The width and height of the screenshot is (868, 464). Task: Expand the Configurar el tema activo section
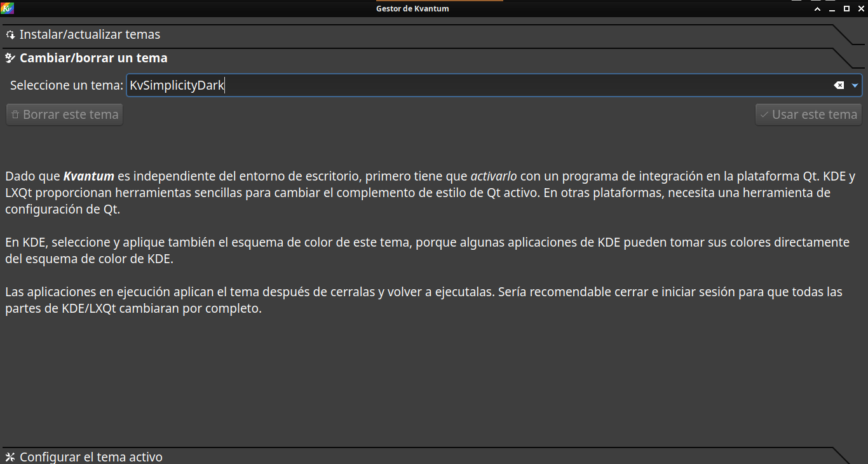[x=91, y=457]
